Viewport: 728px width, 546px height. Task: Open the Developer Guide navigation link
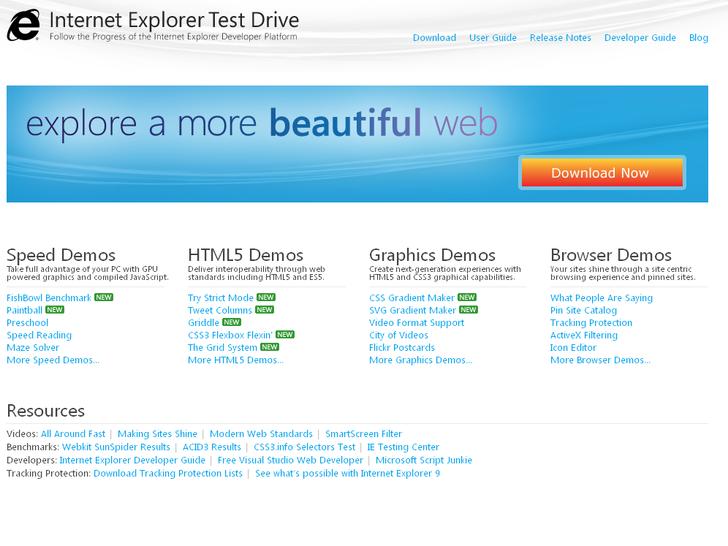tap(640, 38)
